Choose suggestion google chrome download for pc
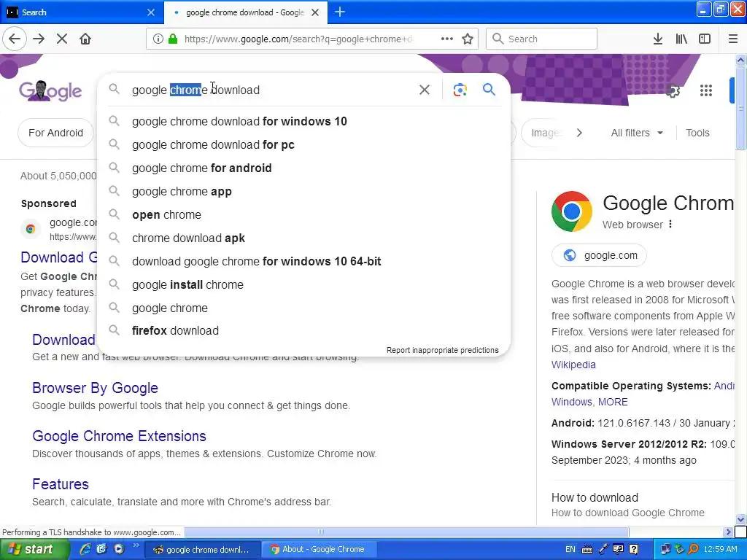 point(303,145)
